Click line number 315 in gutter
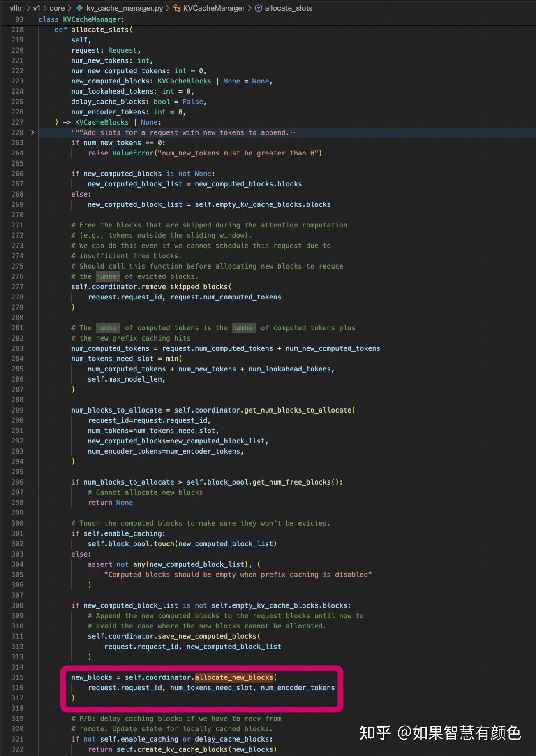Viewport: 536px width, 756px height. click(x=17, y=677)
